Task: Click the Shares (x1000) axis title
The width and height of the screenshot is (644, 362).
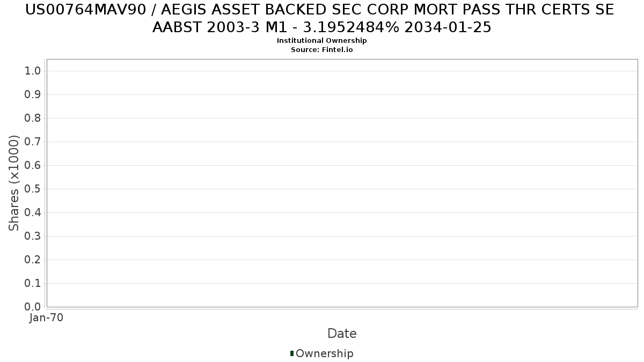Action: (x=14, y=183)
